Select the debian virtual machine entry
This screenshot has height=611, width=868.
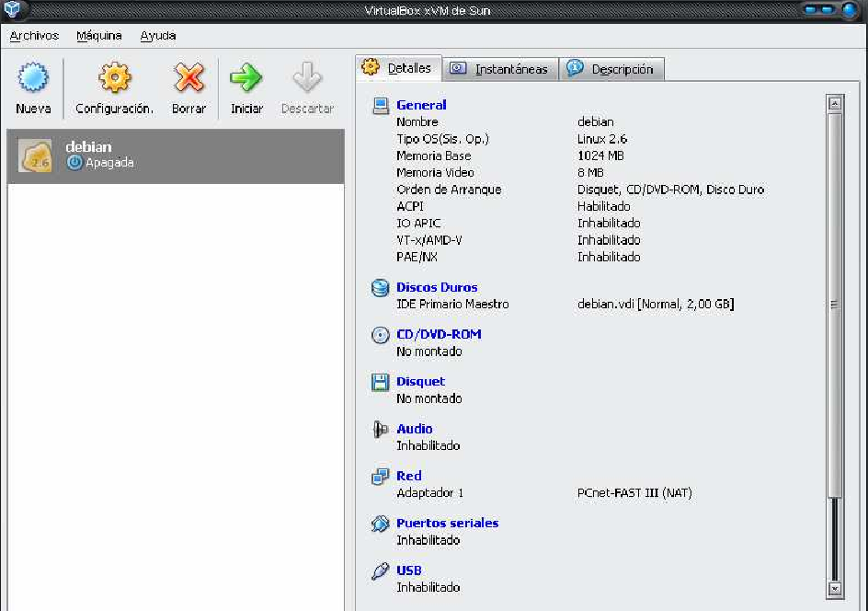tap(176, 156)
